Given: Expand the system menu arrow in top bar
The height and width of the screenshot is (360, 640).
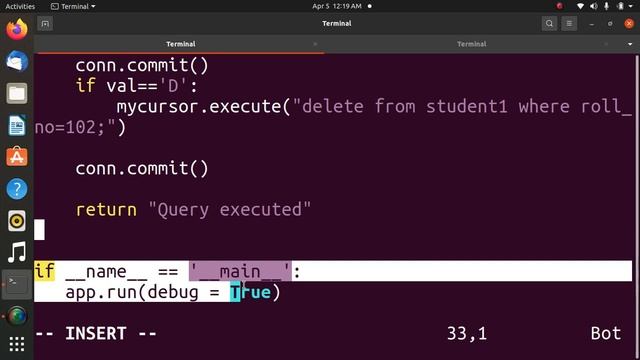Looking at the screenshot, I should pyautogui.click(x=631, y=6).
